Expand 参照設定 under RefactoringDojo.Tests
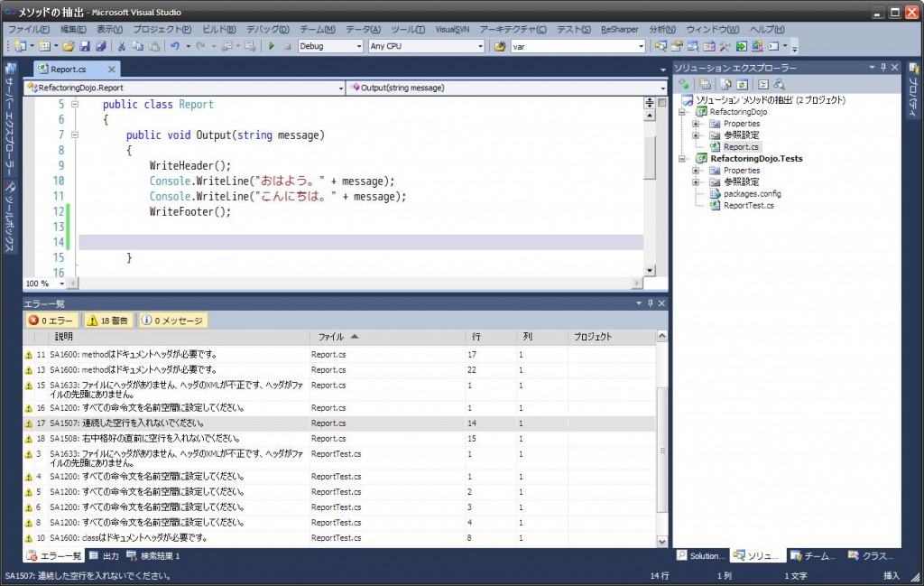Screen dimensions: 924x586 [696, 182]
